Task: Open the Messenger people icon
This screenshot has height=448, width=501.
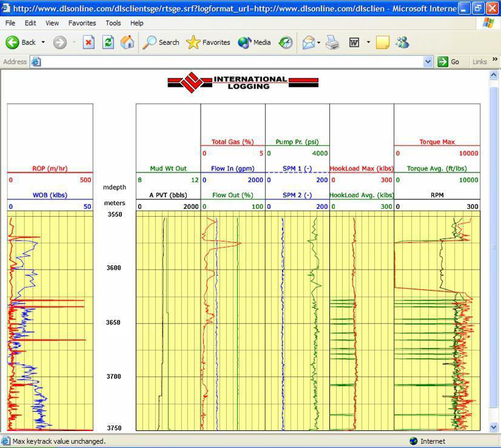Action: tap(402, 42)
